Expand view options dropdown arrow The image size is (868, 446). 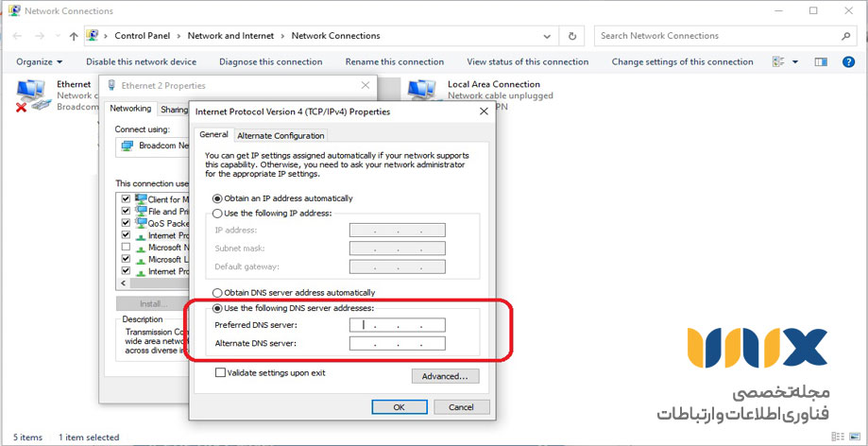coord(795,62)
